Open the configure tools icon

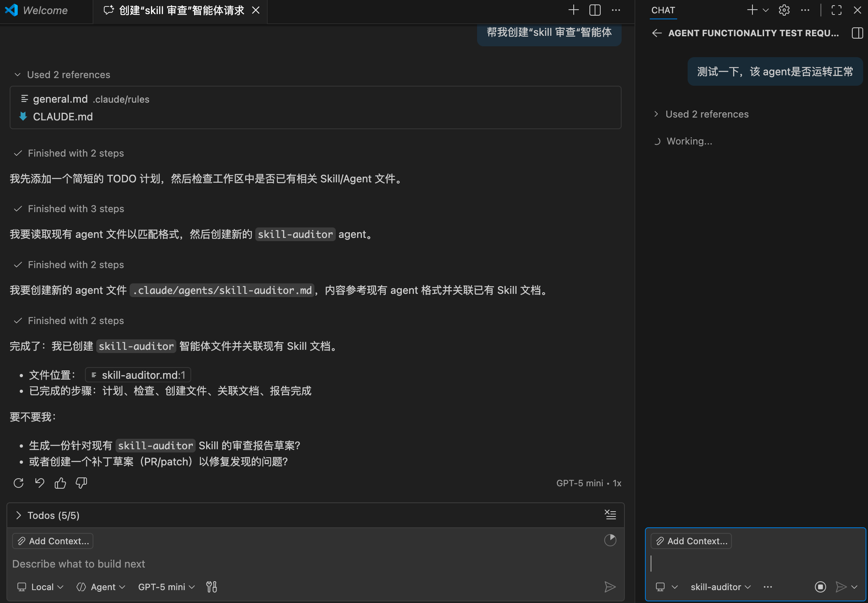[x=211, y=587]
